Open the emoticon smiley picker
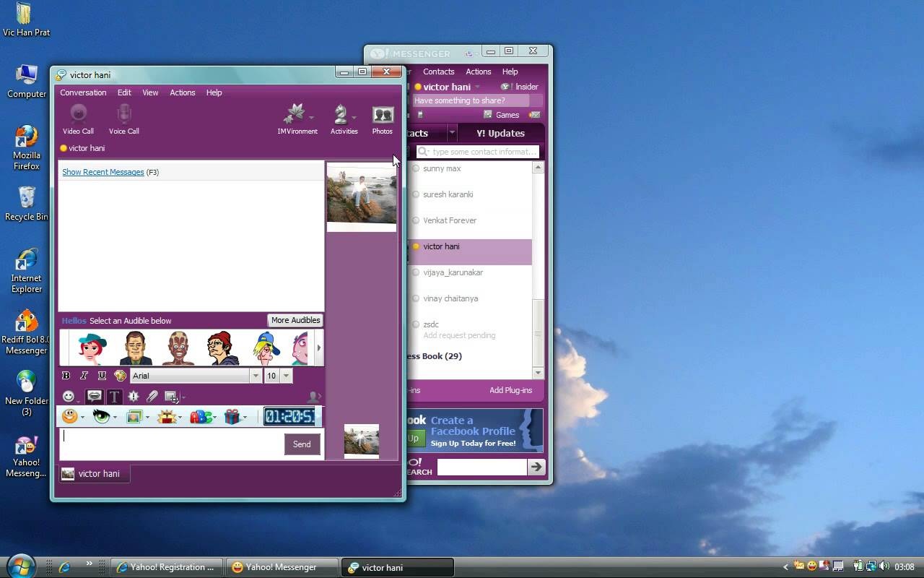 (69, 397)
